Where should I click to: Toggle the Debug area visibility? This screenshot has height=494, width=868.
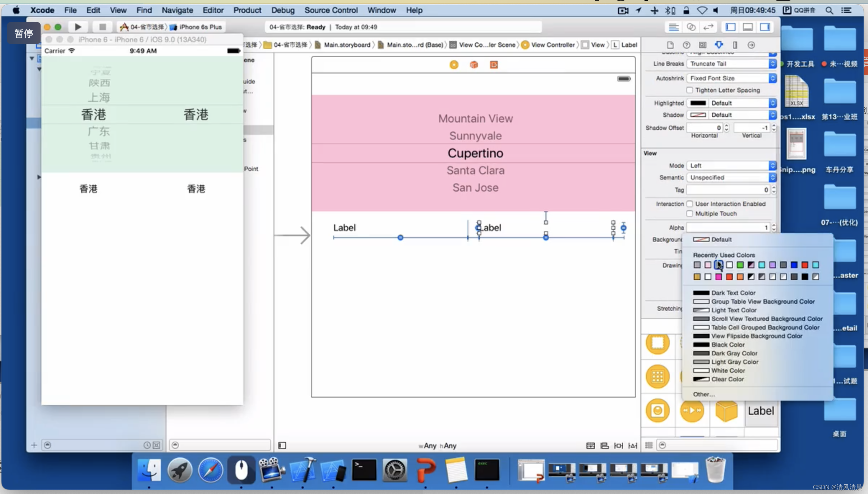748,27
